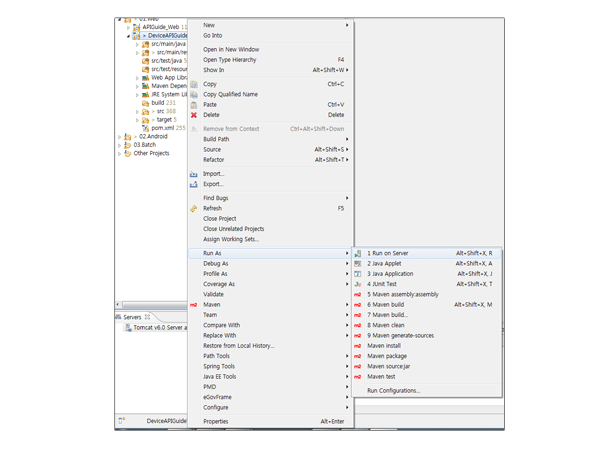Expand the 03.Batch project node
This screenshot has height=450, width=600.
(x=120, y=145)
